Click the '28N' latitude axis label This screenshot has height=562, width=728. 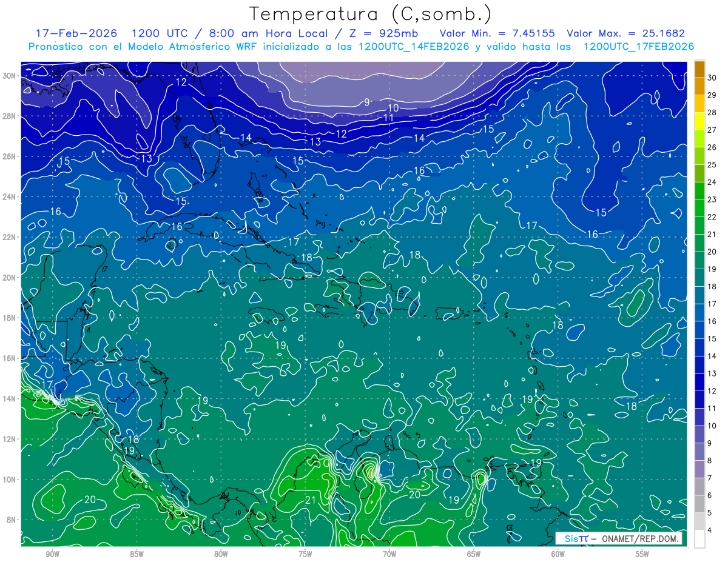point(10,116)
